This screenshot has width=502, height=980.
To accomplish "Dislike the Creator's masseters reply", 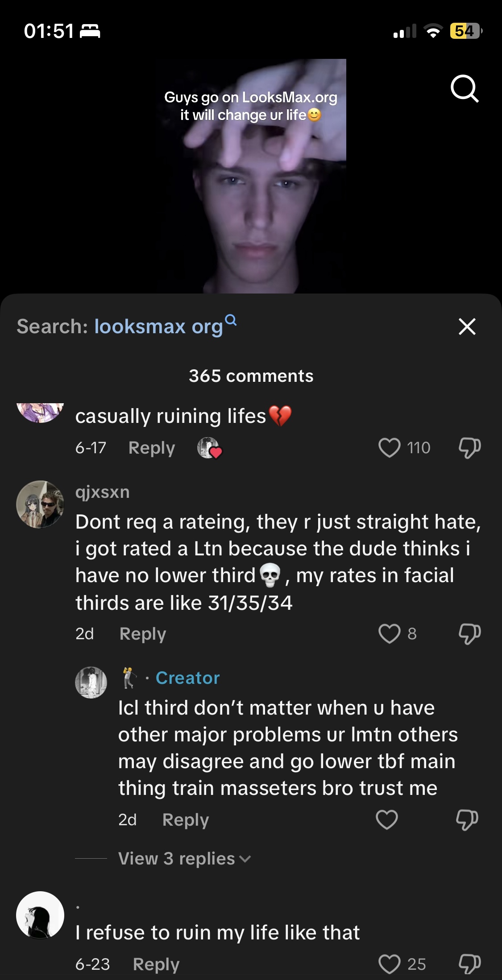I will coord(467,819).
